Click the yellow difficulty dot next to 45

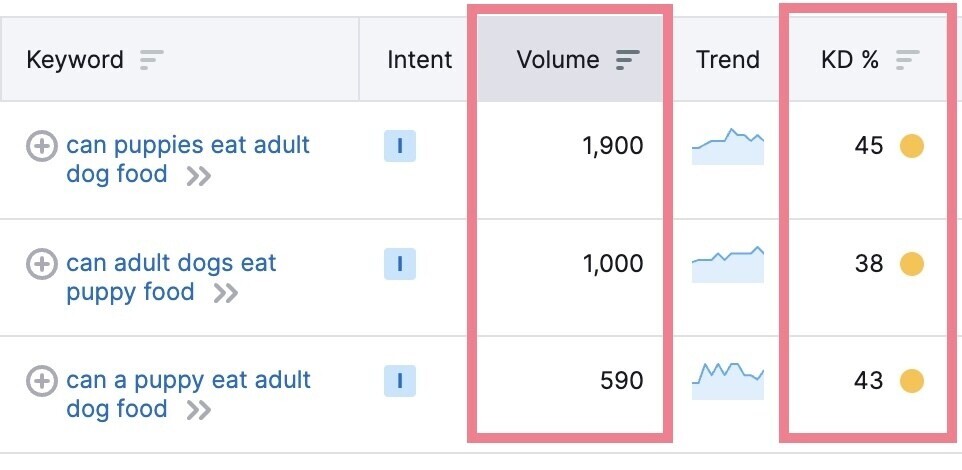(911, 147)
